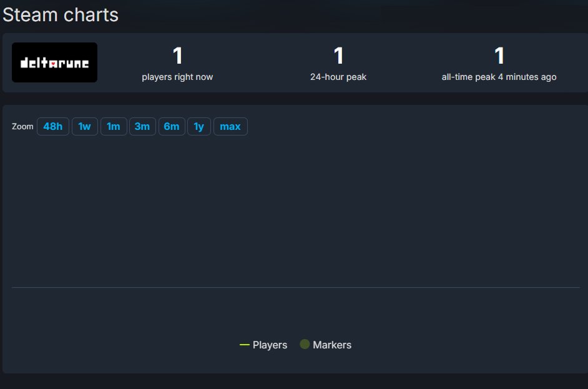Click the yellow Players line swatch

click(245, 345)
